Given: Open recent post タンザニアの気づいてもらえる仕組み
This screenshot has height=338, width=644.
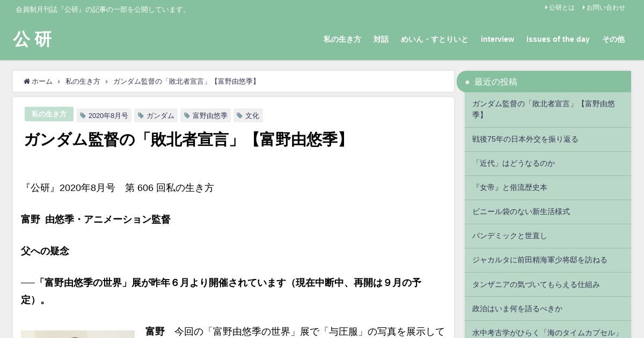Looking at the screenshot, I should tap(548, 284).
